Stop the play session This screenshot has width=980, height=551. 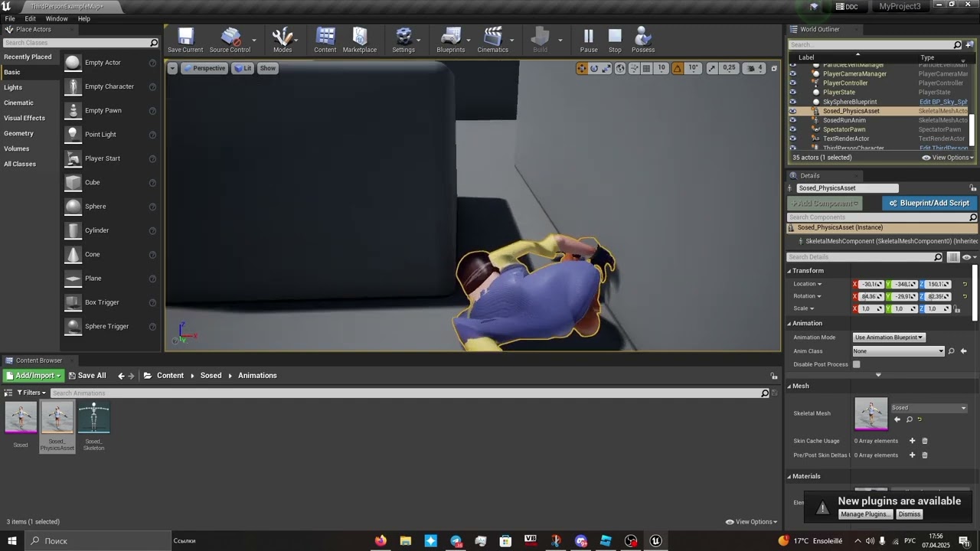tap(616, 40)
